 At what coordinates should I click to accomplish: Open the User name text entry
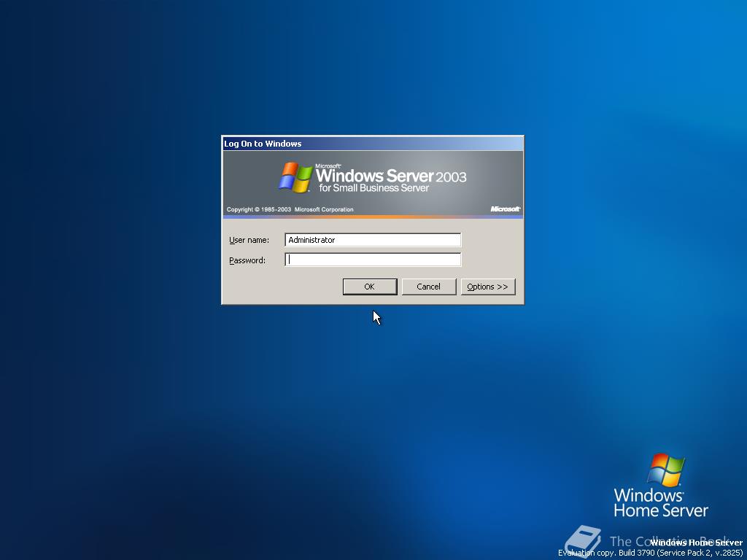[x=373, y=239]
